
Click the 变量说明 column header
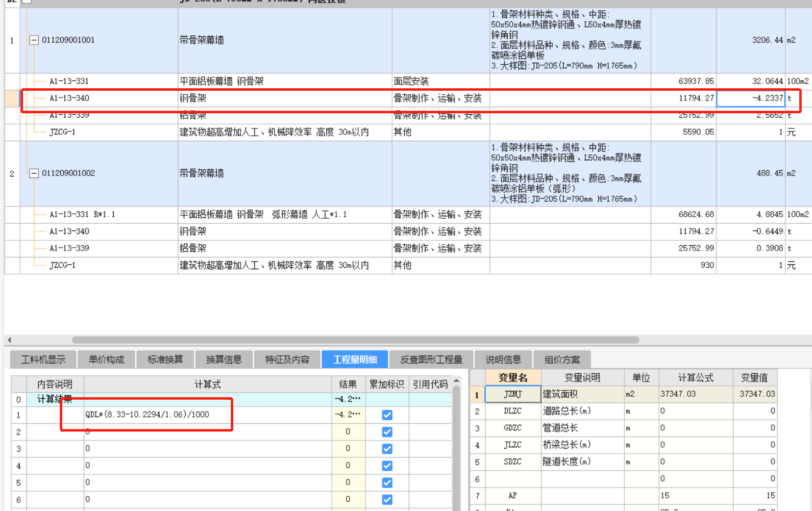[582, 378]
